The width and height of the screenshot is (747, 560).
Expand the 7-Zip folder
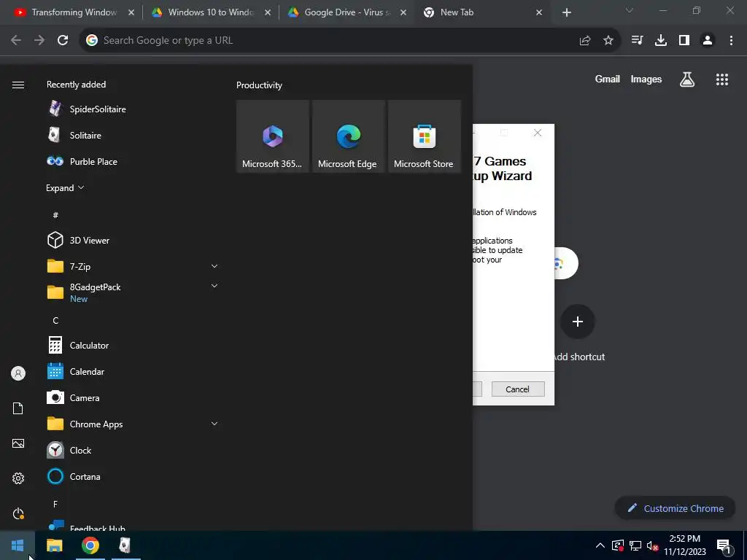(214, 266)
